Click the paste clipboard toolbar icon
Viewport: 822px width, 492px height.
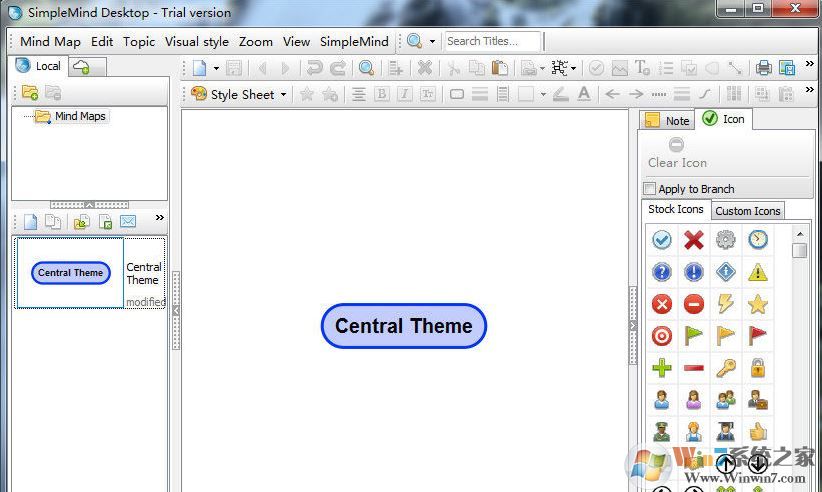point(499,68)
